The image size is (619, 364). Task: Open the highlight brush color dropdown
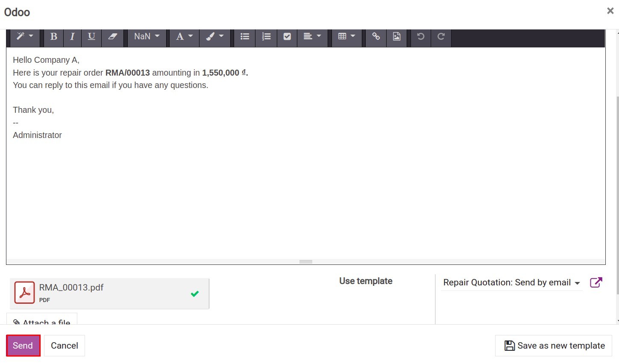click(215, 37)
